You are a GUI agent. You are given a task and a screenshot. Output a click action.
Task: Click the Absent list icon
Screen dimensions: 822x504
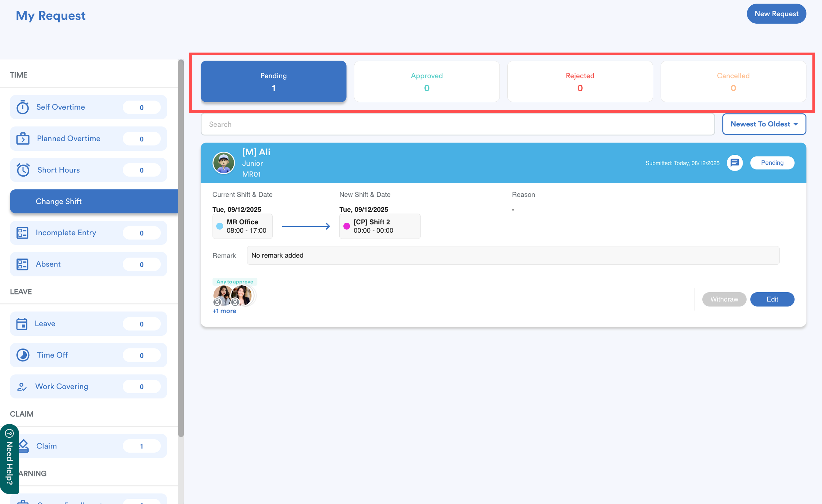tap(22, 264)
